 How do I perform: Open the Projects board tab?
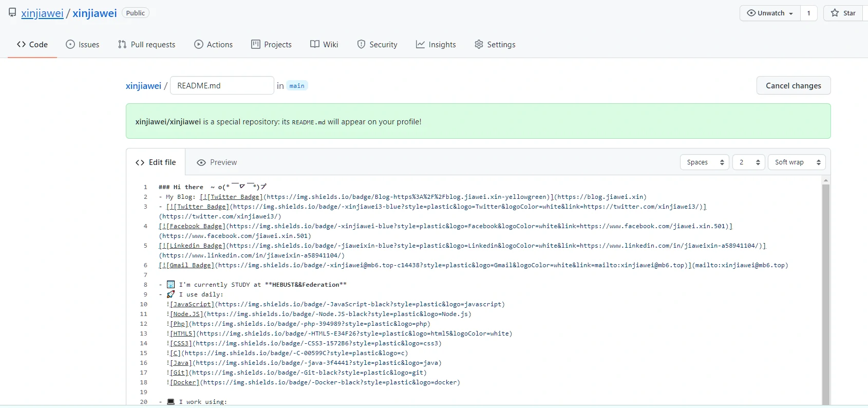(271, 45)
